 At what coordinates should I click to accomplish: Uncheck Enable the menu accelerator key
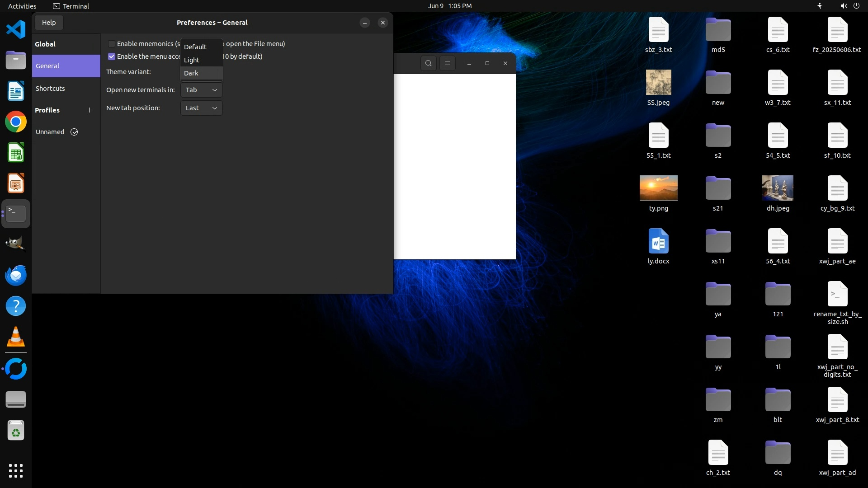(112, 56)
